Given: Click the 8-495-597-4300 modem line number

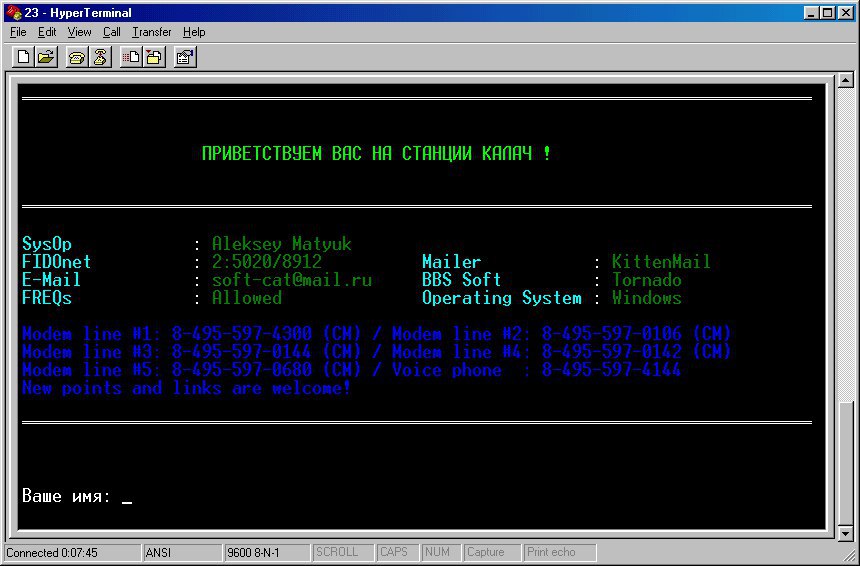Looking at the screenshot, I should 242,334.
